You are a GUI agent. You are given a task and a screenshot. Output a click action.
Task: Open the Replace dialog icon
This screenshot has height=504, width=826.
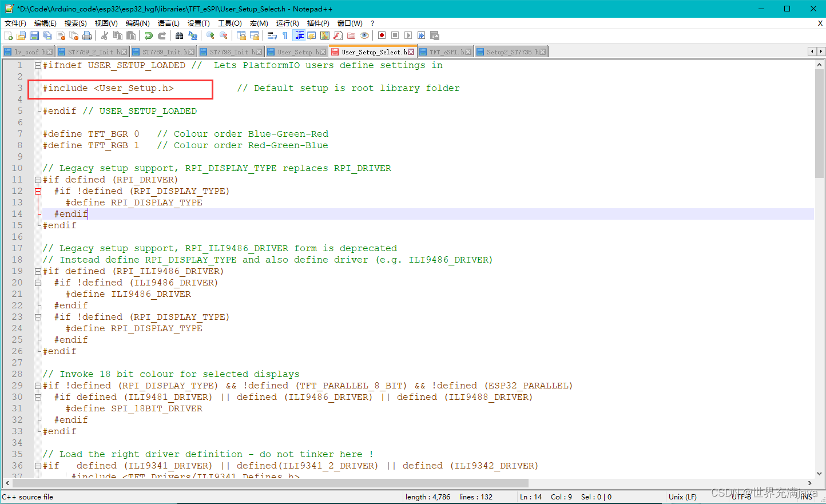(193, 35)
